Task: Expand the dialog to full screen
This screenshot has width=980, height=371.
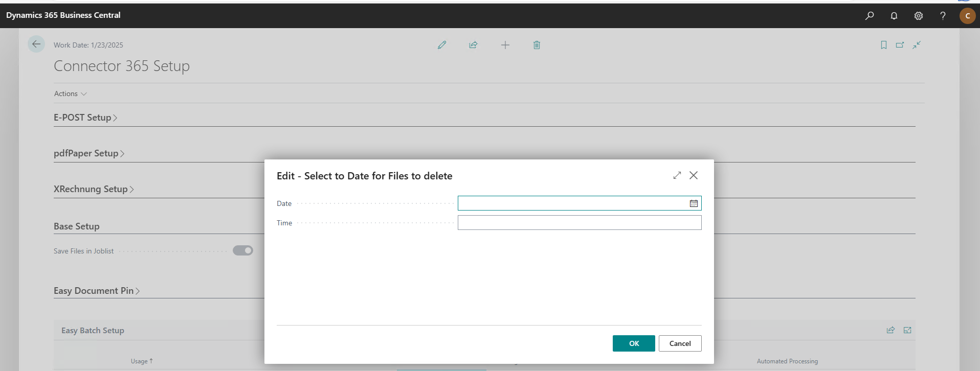Action: tap(677, 175)
